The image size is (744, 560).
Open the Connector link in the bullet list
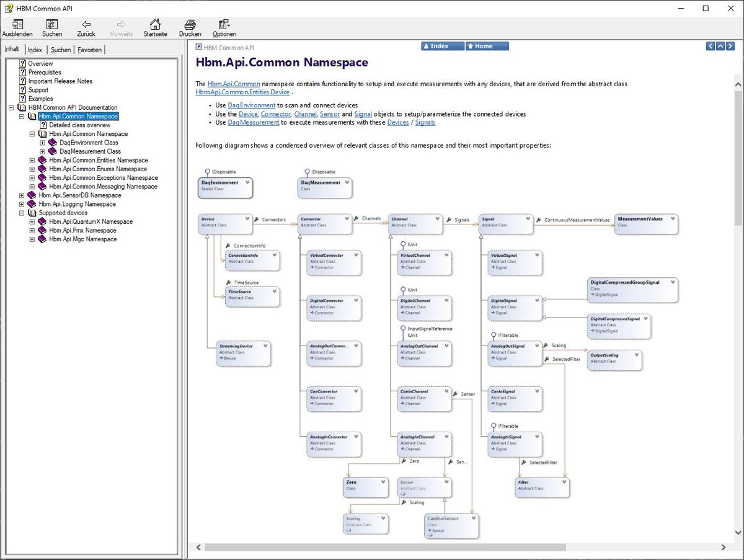pos(275,114)
